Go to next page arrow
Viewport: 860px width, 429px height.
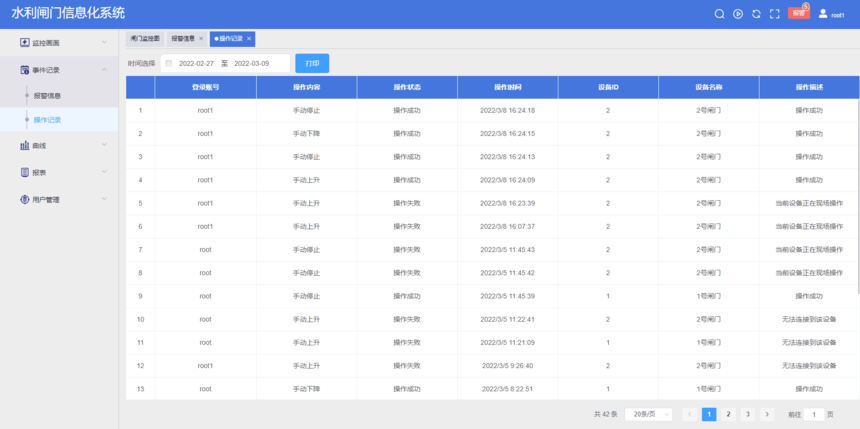767,414
